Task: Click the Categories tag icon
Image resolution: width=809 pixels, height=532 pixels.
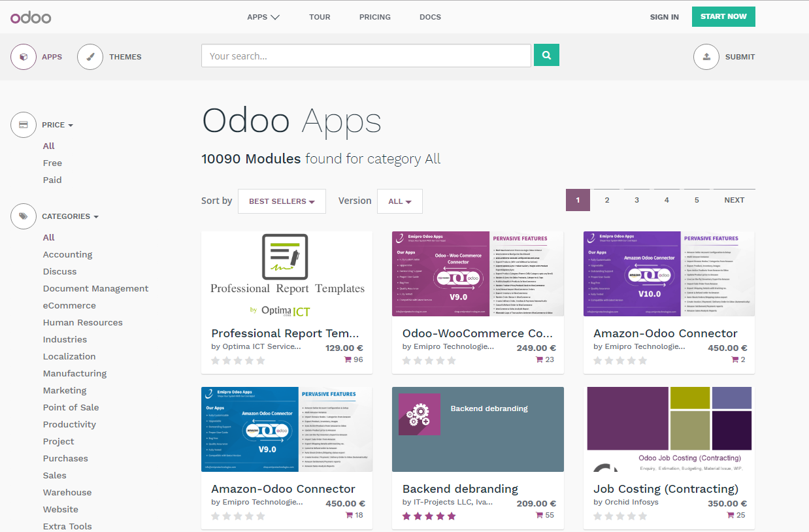Action: pos(24,216)
